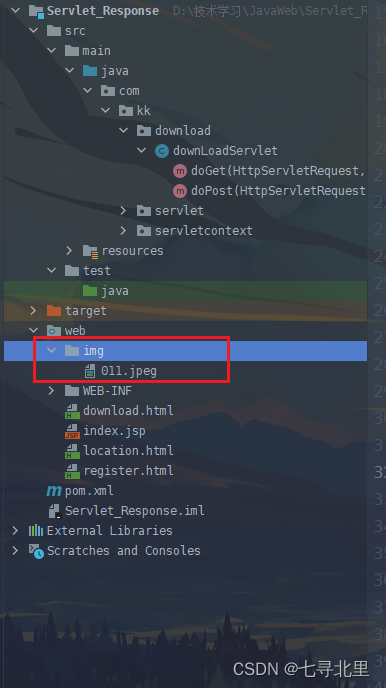Expand the resources folder chevron
Screen dimensions: 386x688
[70, 251]
